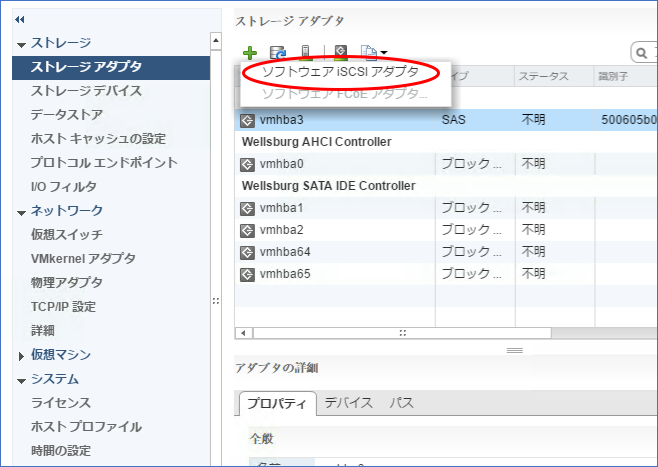
Task: Open プロトコル エンドポイント
Action: 104,162
